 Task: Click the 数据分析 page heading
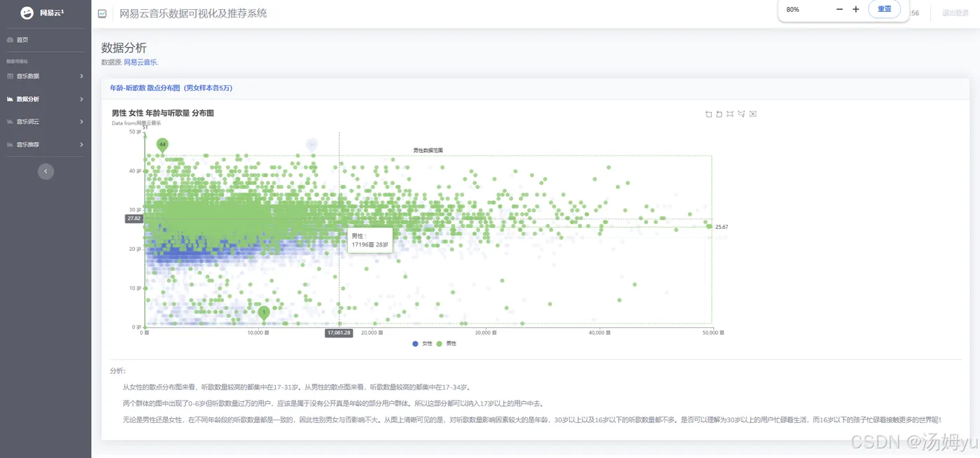point(124,48)
